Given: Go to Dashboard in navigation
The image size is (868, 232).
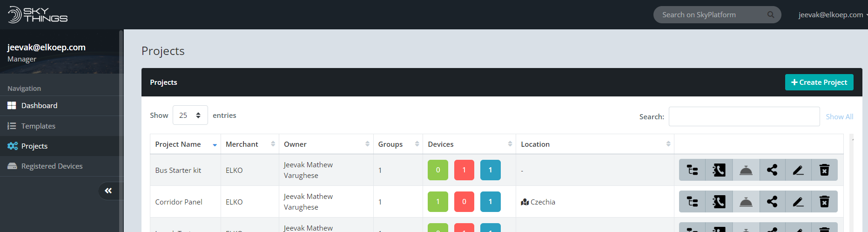Looking at the screenshot, I should click(x=39, y=106).
